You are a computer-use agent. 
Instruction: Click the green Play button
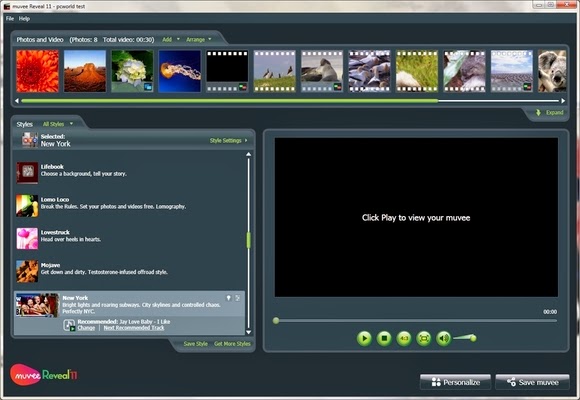pyautogui.click(x=364, y=338)
